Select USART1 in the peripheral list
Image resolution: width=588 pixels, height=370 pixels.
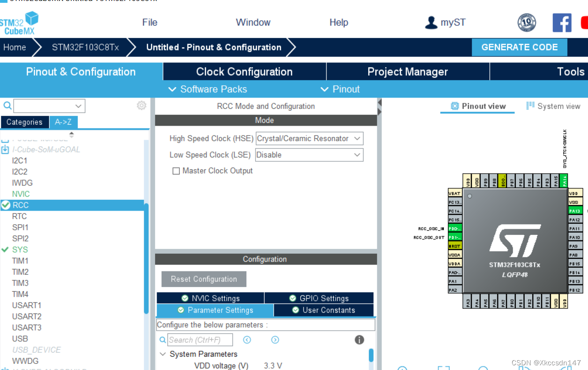pyautogui.click(x=27, y=305)
